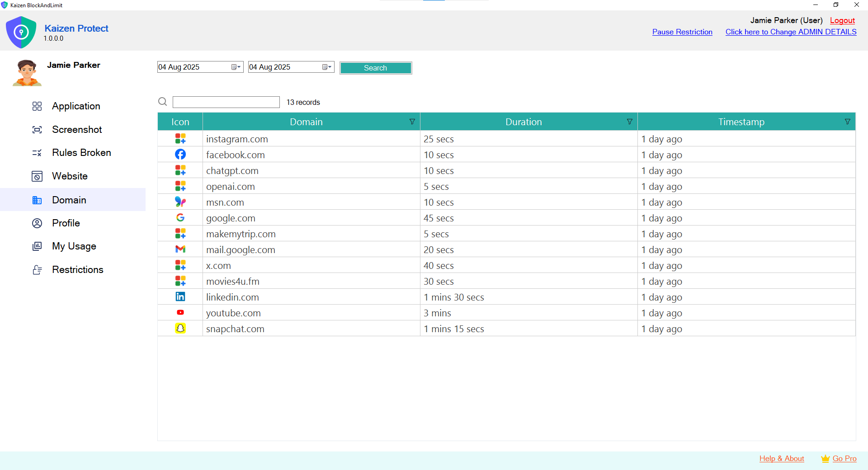Click the Rules Broken icon in sidebar
Image resolution: width=868 pixels, height=470 pixels.
click(x=37, y=153)
